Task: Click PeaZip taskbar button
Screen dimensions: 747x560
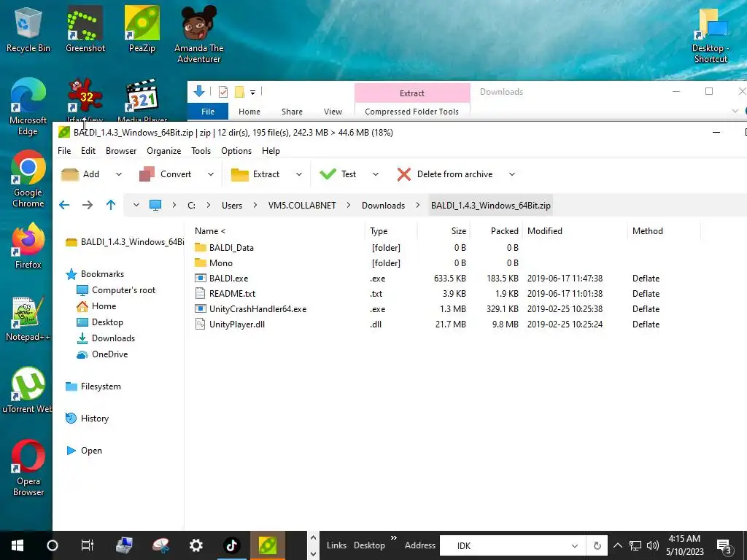Action: point(268,545)
